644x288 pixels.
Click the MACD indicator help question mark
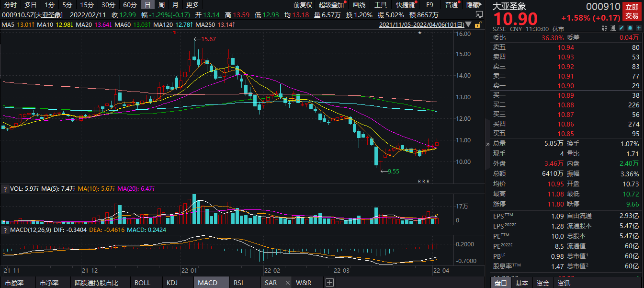point(5,231)
